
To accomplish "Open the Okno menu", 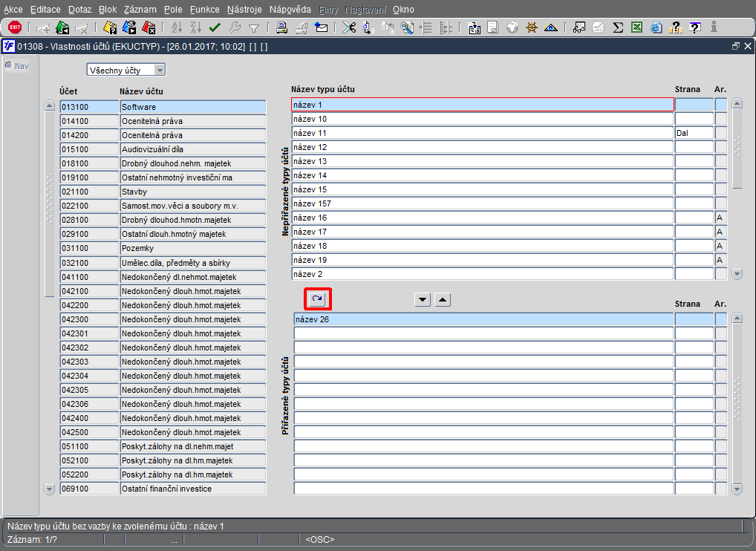I will [403, 10].
